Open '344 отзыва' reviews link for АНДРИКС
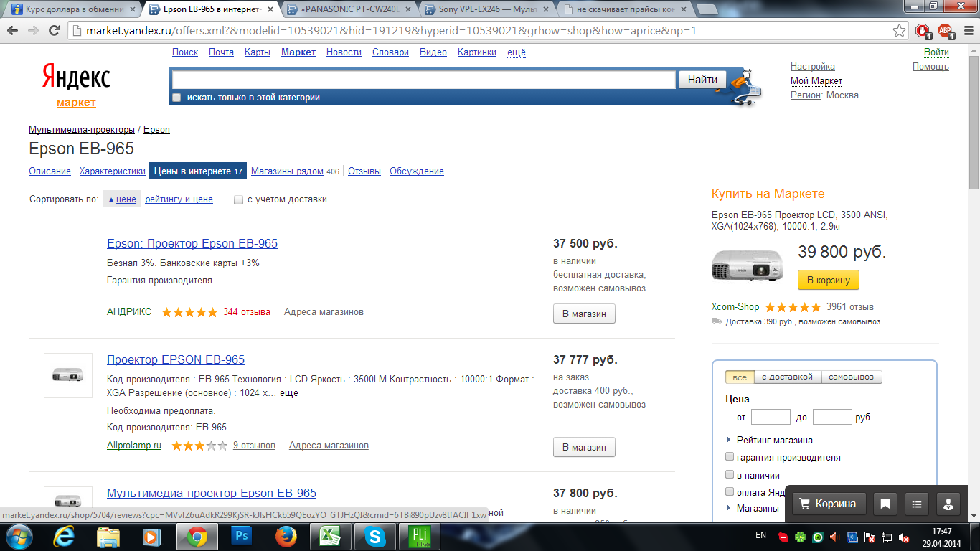 (x=247, y=312)
